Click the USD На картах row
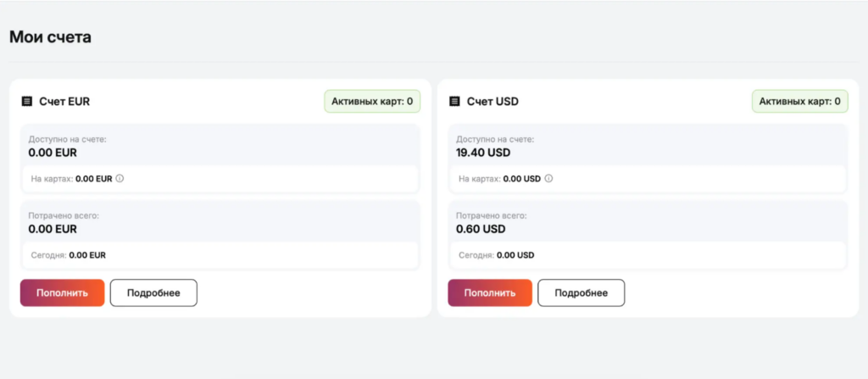 click(648, 179)
